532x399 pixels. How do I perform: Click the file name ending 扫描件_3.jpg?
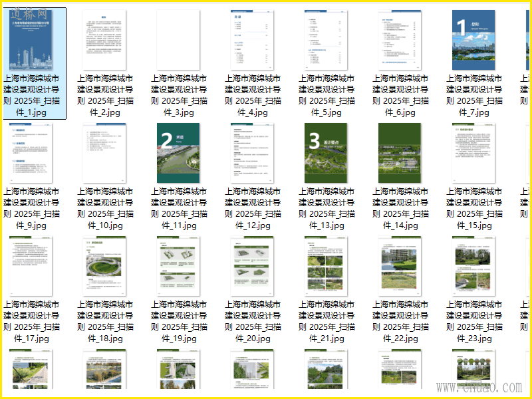179,95
